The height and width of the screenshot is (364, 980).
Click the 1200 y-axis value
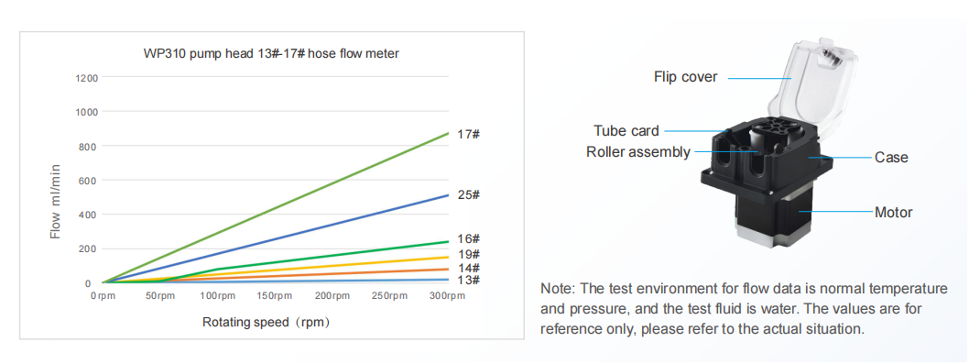pyautogui.click(x=88, y=78)
